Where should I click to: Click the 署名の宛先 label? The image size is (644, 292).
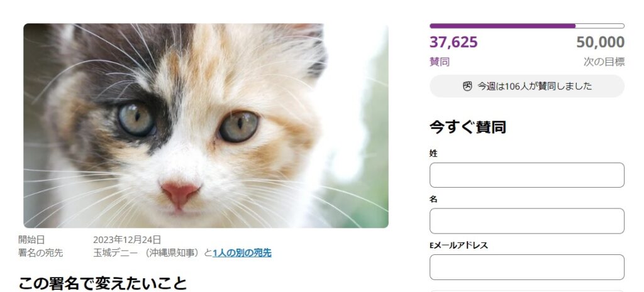[x=40, y=253]
